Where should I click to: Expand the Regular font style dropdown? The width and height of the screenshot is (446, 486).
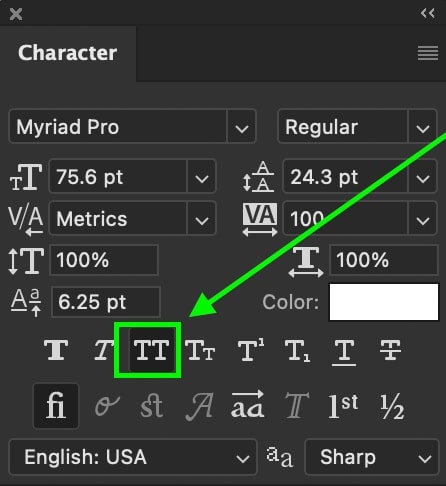point(357,126)
